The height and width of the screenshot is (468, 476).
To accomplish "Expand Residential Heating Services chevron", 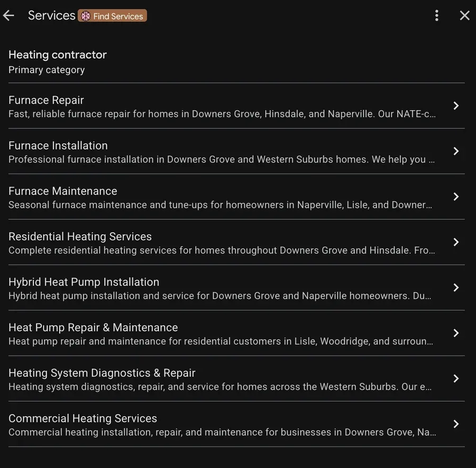I will (456, 242).
